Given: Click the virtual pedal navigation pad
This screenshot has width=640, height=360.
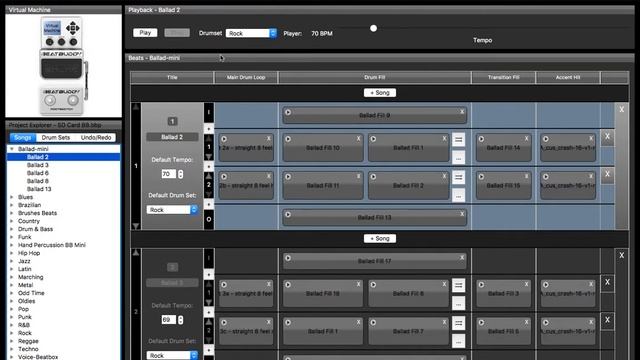Looking at the screenshot, I should pos(73,28).
